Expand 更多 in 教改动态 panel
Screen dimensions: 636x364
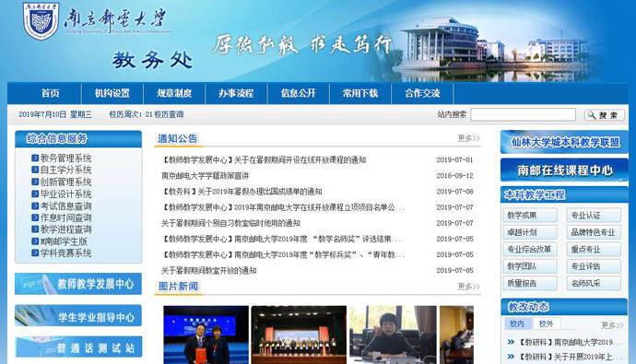pyautogui.click(x=611, y=324)
